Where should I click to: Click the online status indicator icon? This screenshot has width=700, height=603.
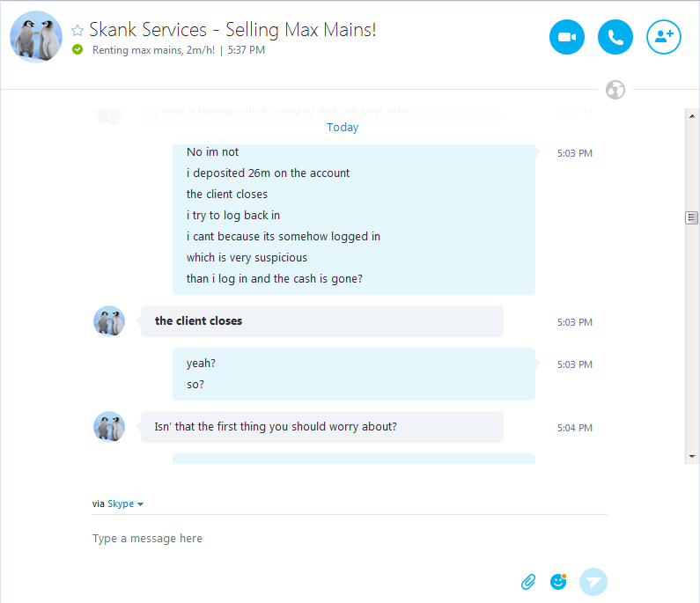(77, 50)
